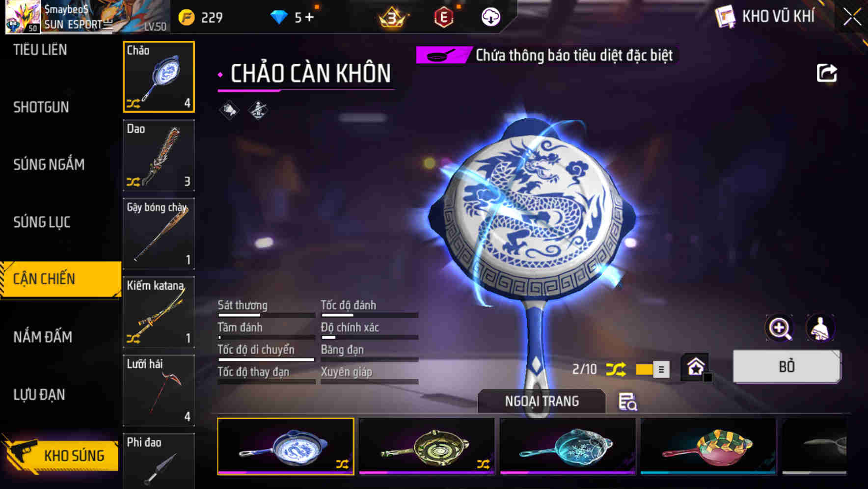
Task: Open the NGOẠI TRANG tab
Action: [x=542, y=401]
